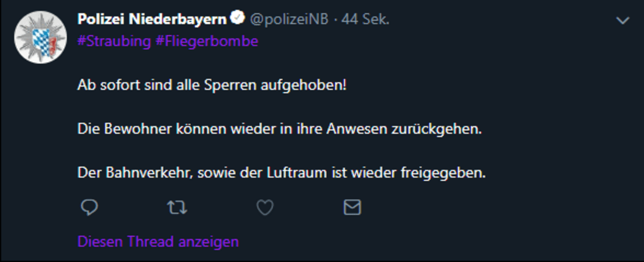Viewport: 644px width, 262px height.
Task: Click the word Anwesen in the tweet
Action: pyautogui.click(x=358, y=129)
